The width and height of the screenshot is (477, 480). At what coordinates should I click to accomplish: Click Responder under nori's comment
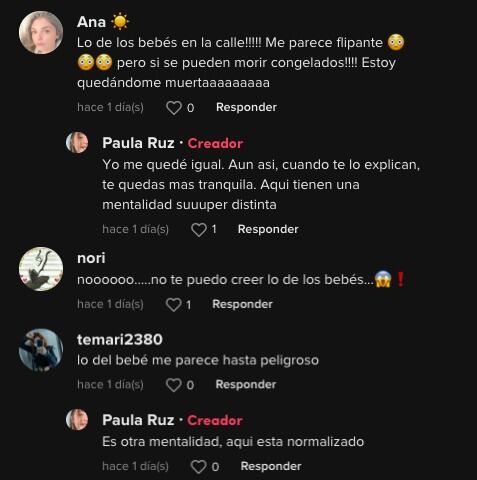click(242, 304)
